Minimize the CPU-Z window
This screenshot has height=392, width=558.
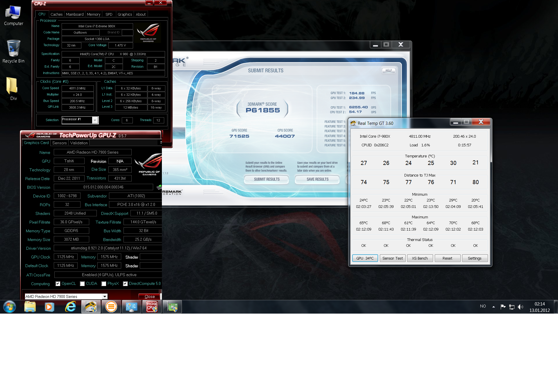[x=149, y=3]
